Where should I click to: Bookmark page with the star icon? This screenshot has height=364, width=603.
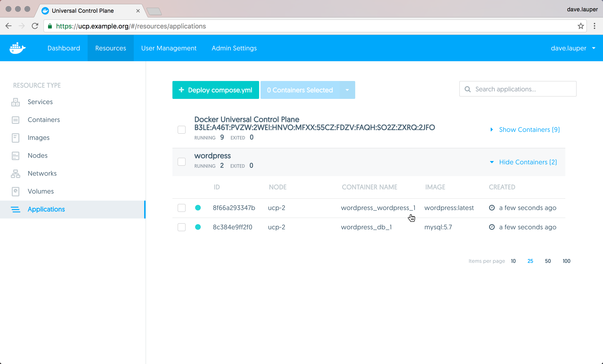580,26
